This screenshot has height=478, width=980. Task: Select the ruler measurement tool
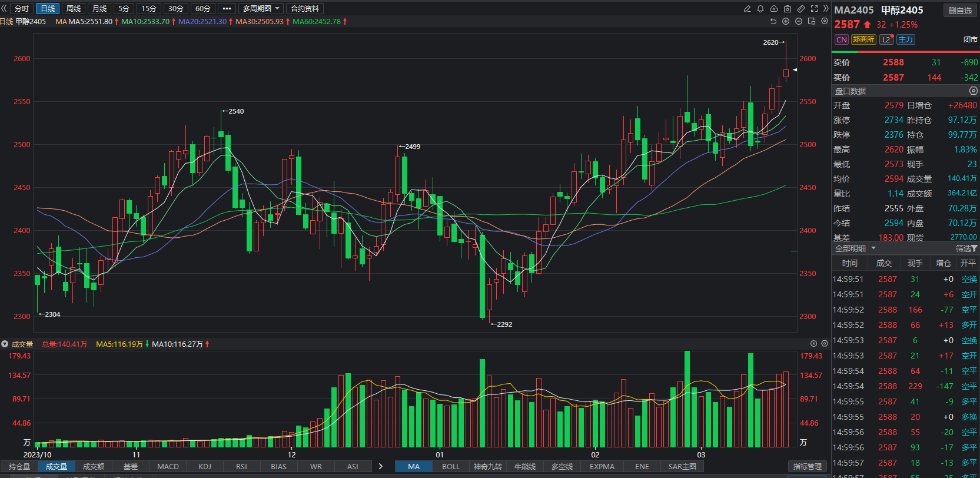[x=801, y=9]
